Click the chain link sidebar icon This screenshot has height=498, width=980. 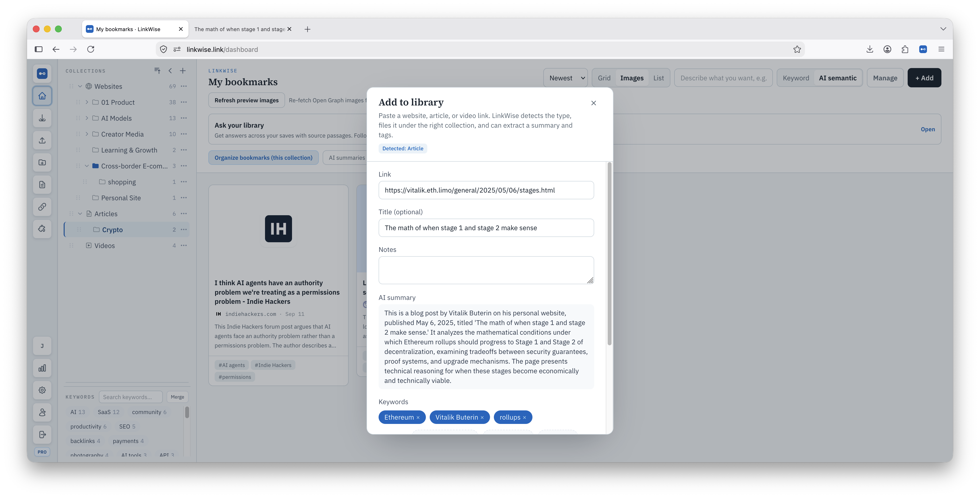(x=42, y=207)
